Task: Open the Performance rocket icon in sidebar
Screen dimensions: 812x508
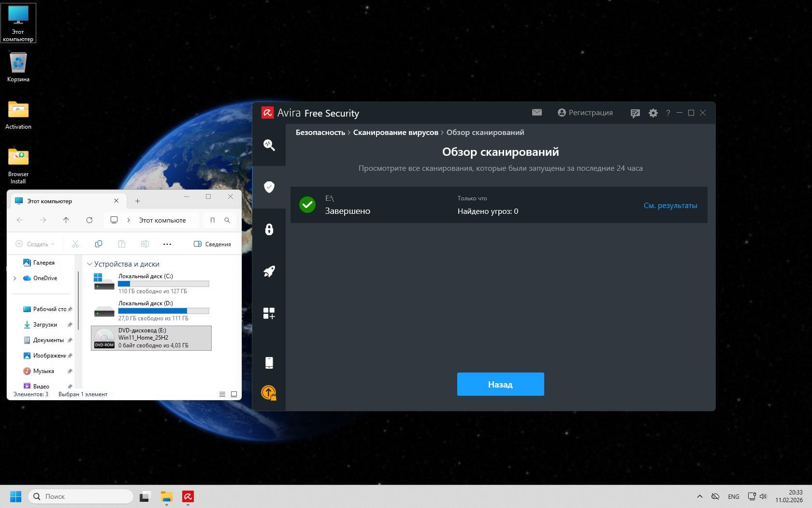Action: coord(269,271)
